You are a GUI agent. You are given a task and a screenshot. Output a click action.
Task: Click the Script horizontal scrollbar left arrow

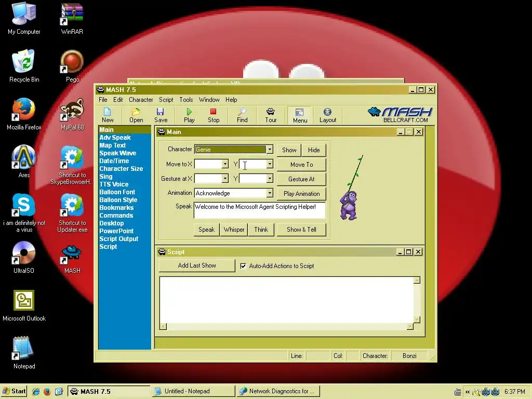163,326
